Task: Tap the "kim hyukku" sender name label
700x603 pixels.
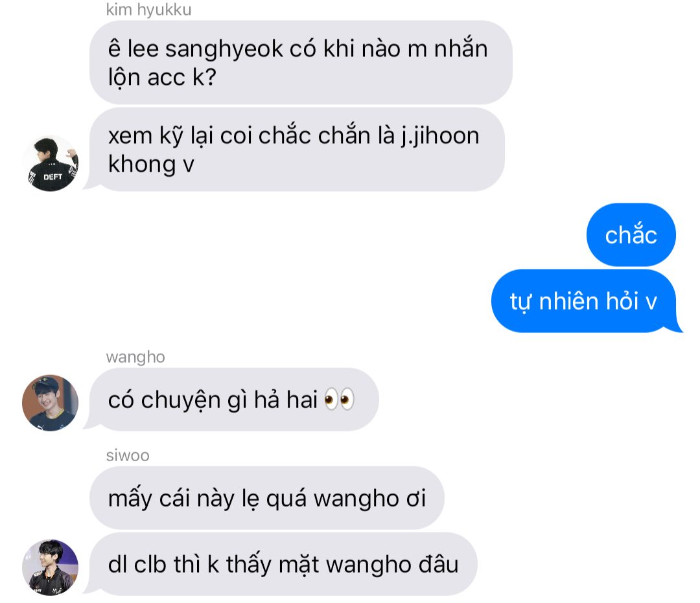Action: click(x=148, y=10)
